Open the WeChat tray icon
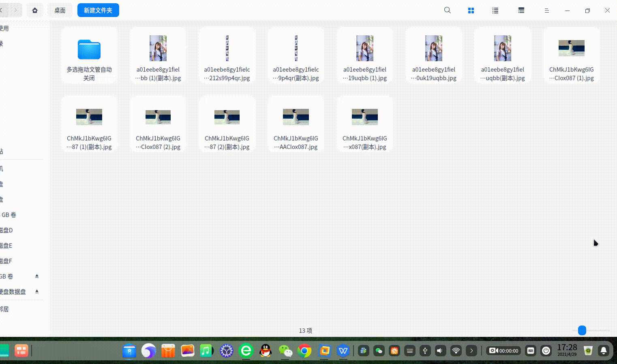 379,351
